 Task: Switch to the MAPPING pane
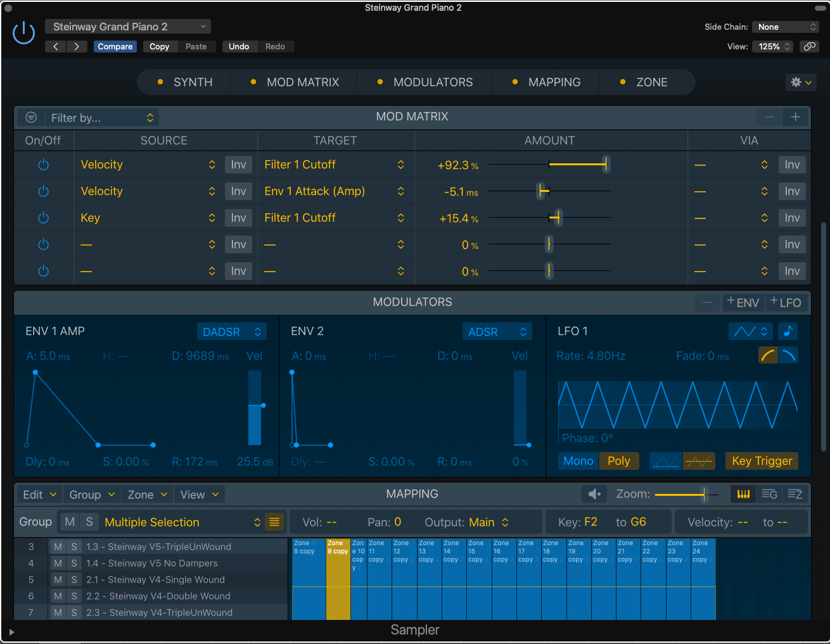click(x=546, y=82)
